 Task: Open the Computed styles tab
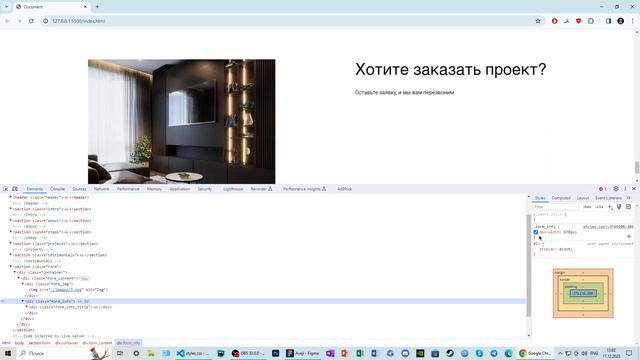point(561,198)
